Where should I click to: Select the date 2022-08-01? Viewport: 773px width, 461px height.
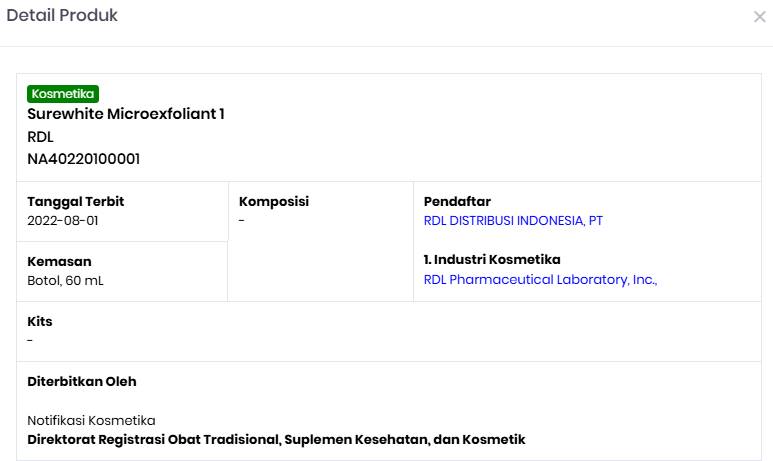tap(63, 221)
